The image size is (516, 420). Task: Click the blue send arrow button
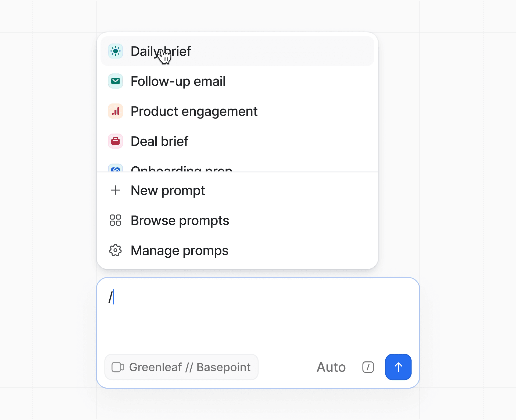pyautogui.click(x=398, y=367)
